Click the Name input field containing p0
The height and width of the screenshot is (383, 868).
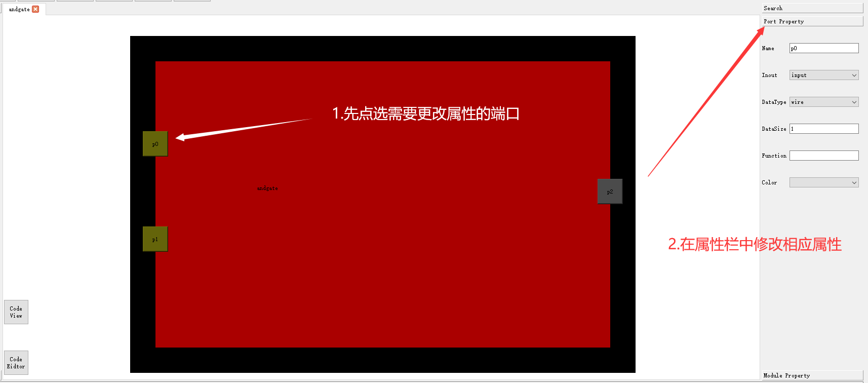tap(824, 48)
